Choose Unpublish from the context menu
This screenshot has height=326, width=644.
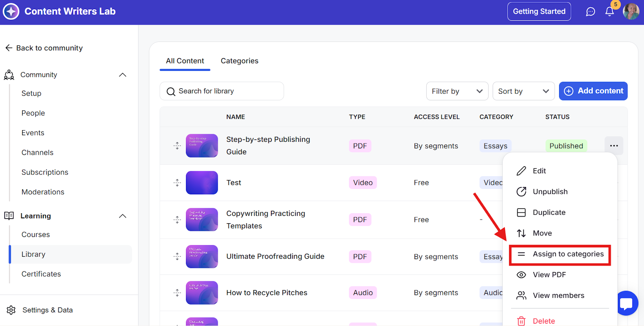point(550,192)
